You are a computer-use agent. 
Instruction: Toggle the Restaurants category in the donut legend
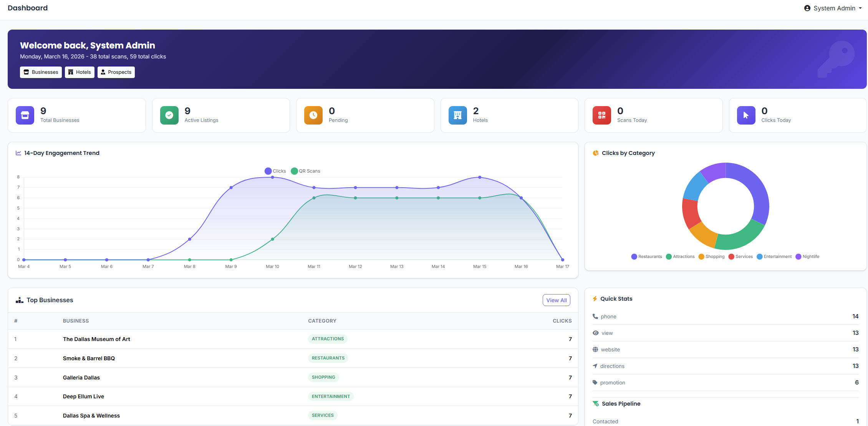646,256
